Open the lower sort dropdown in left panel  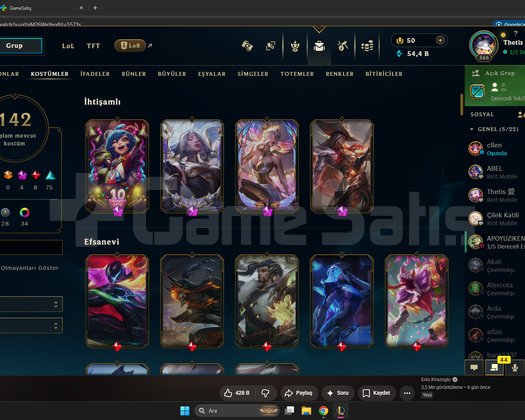coord(31,325)
